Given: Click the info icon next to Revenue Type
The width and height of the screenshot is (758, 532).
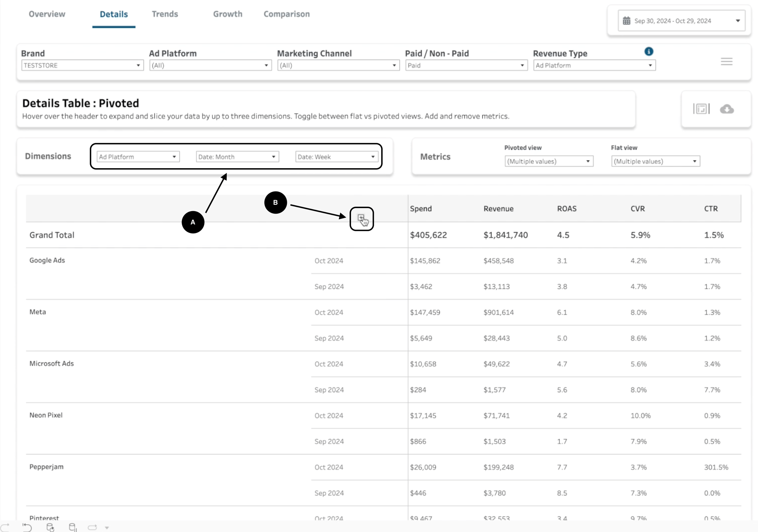Looking at the screenshot, I should tap(649, 51).
